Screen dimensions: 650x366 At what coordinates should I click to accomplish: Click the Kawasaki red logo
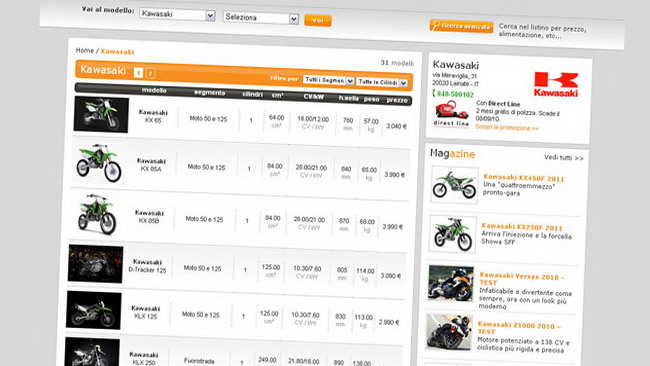555,85
